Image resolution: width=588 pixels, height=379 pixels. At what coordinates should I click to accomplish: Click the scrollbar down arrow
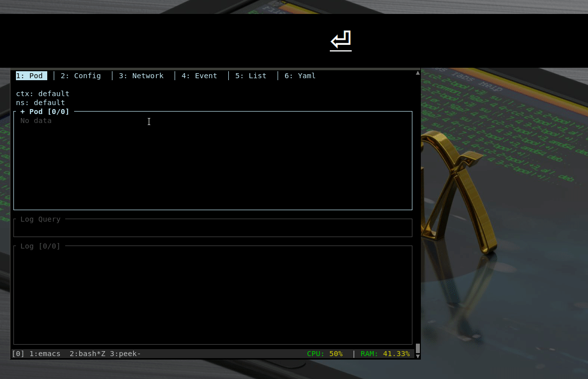coord(417,356)
